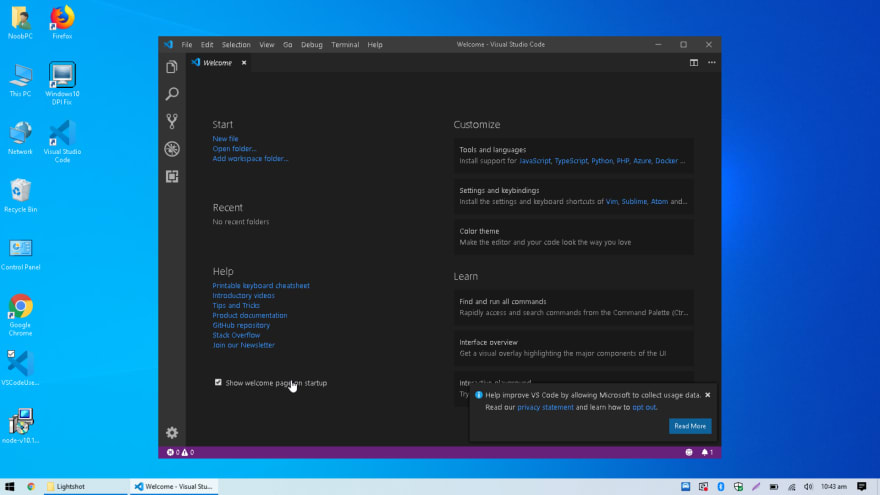Open the File menu
The image size is (880, 495).
(x=187, y=44)
